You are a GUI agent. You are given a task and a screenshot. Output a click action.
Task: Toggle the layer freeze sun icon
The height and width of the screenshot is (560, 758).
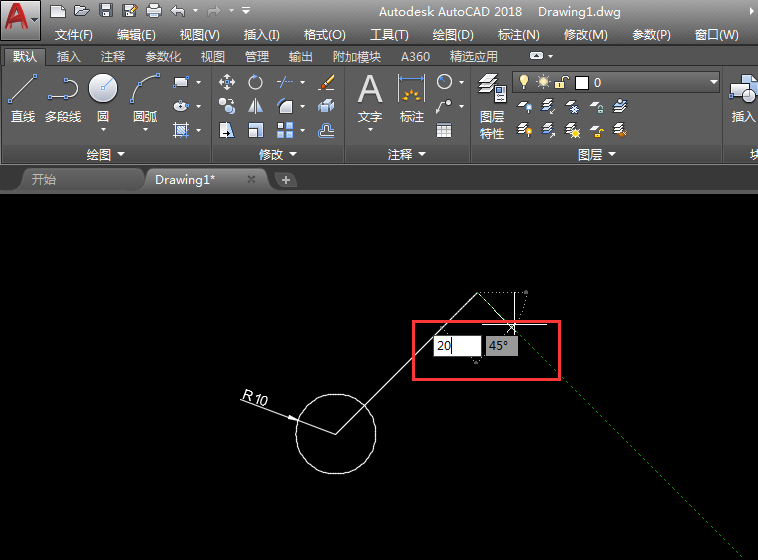coord(543,82)
